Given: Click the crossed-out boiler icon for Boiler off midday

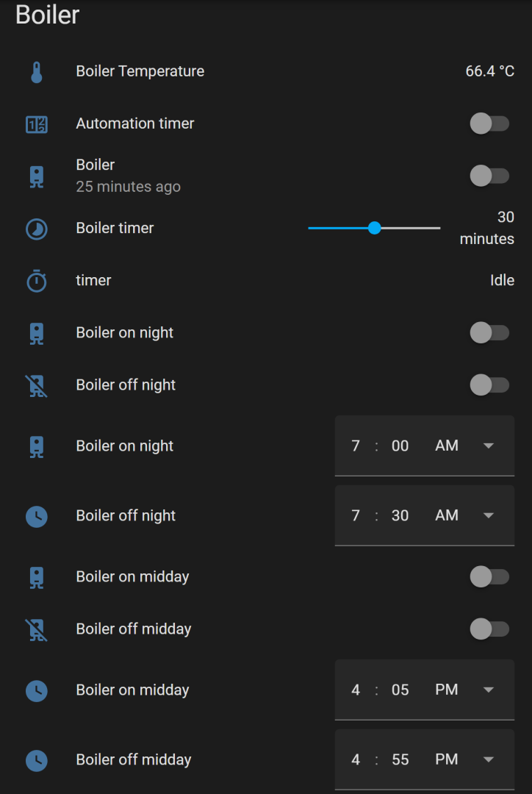Looking at the screenshot, I should [37, 629].
